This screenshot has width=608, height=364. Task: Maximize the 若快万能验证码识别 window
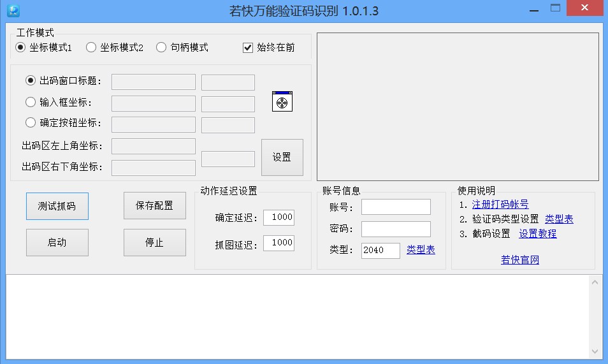point(555,8)
